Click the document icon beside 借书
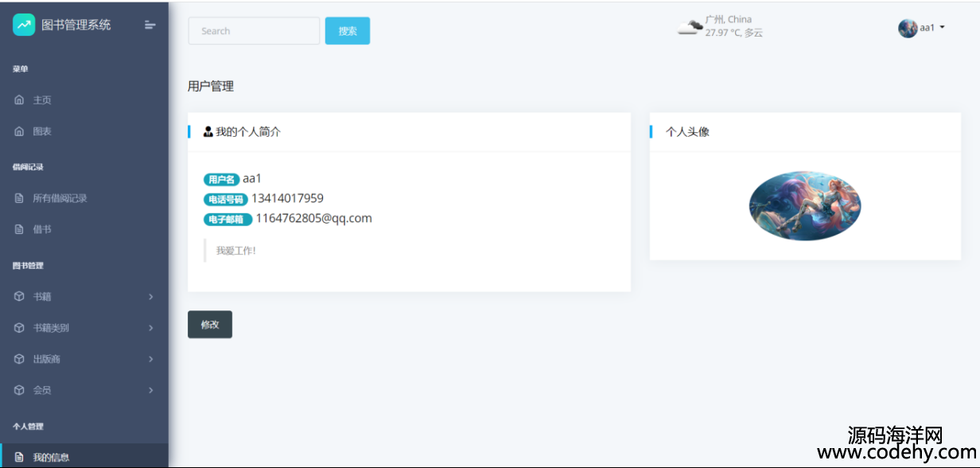 (x=19, y=229)
